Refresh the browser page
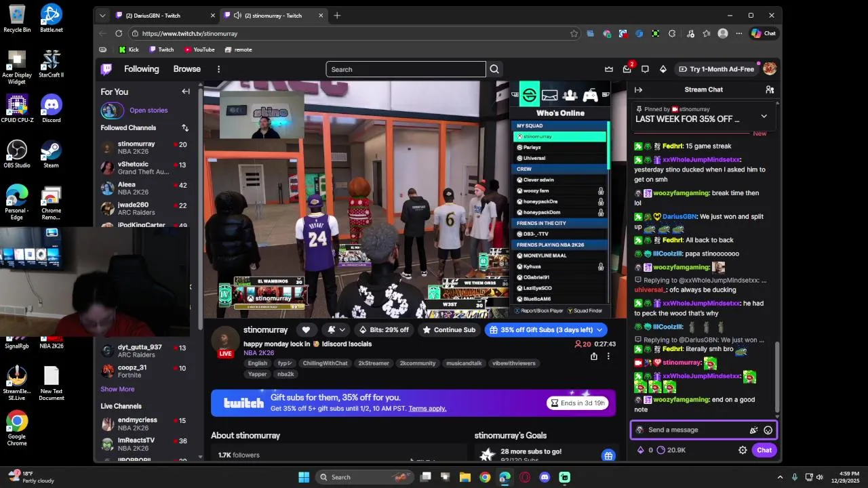Image resolution: width=868 pixels, height=488 pixels. coord(119,33)
